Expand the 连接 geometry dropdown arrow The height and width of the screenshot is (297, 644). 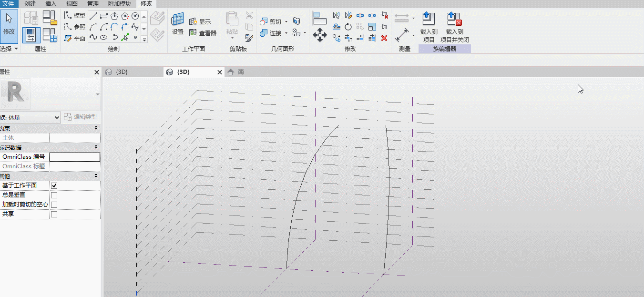[x=286, y=33]
